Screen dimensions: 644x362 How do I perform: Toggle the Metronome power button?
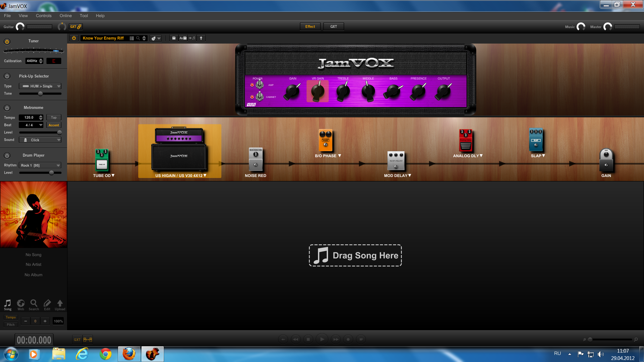[x=7, y=108]
